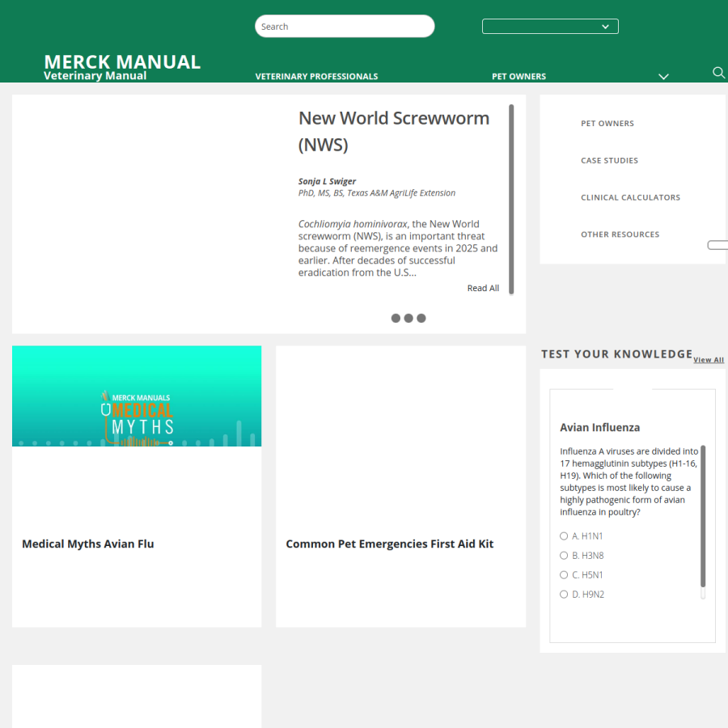This screenshot has height=728, width=728.
Task: Open Common Pet Emergencies First Aid Kit
Action: tap(390, 544)
